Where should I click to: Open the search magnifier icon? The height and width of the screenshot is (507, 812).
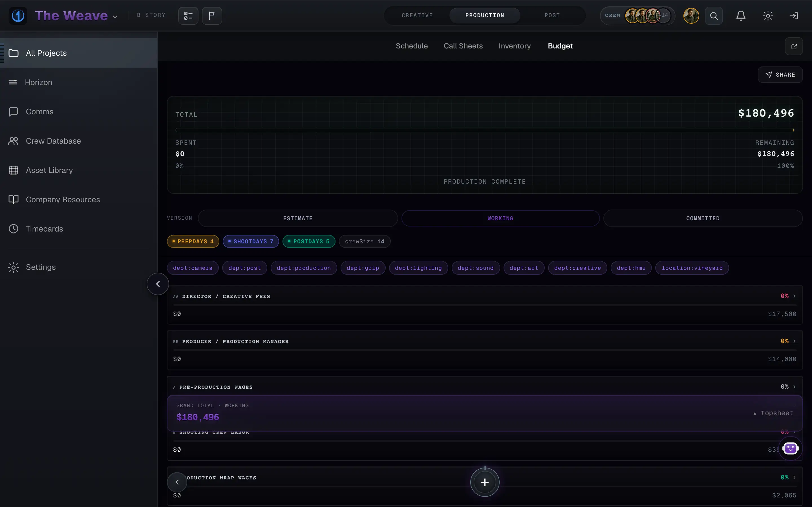[x=714, y=16]
